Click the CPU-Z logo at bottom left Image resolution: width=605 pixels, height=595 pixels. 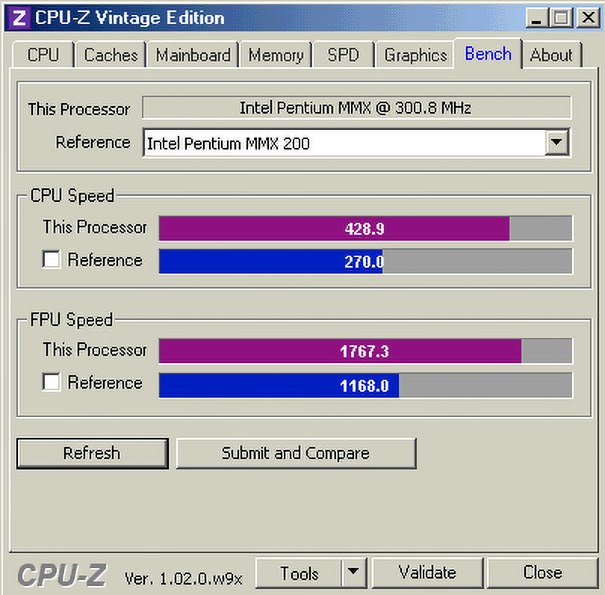(x=62, y=575)
